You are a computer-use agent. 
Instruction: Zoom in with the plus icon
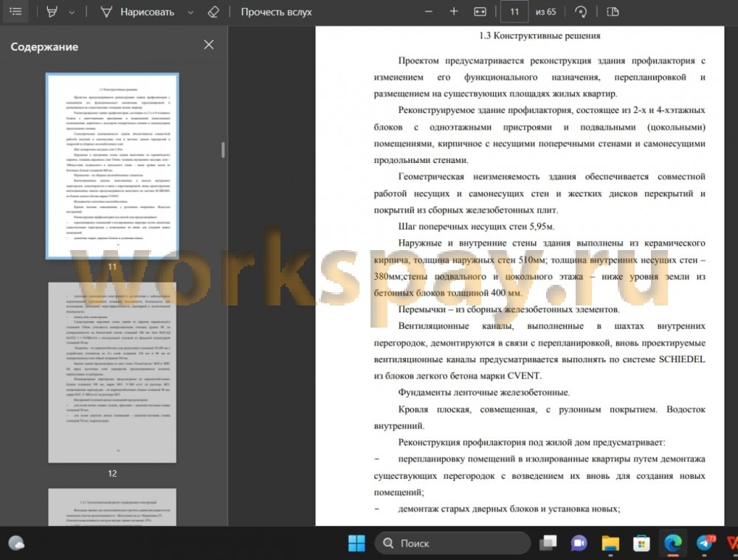[454, 12]
